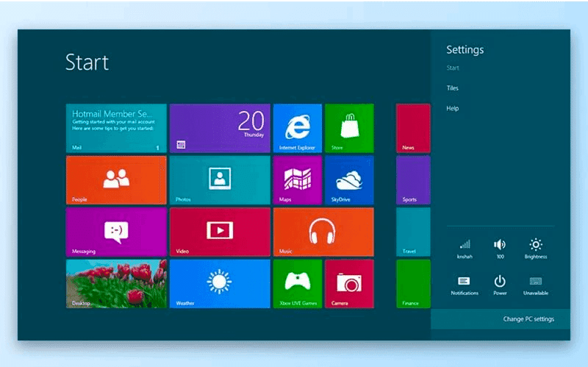Select Tiles in Settings pane

pyautogui.click(x=452, y=88)
